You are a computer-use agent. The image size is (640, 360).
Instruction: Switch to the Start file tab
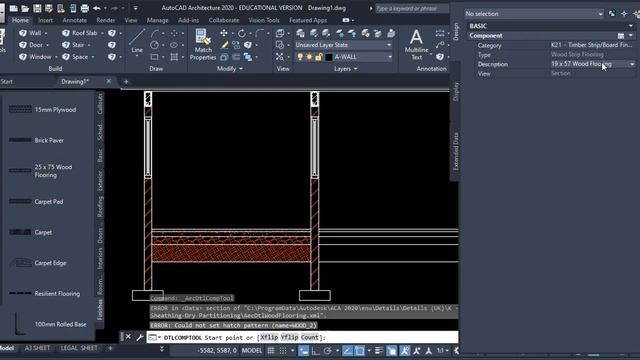[x=7, y=82]
